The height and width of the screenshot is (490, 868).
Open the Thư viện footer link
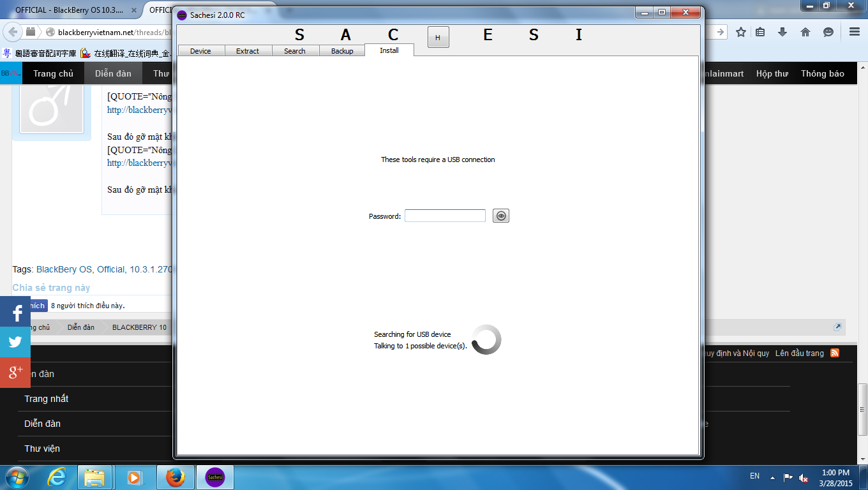click(x=42, y=449)
